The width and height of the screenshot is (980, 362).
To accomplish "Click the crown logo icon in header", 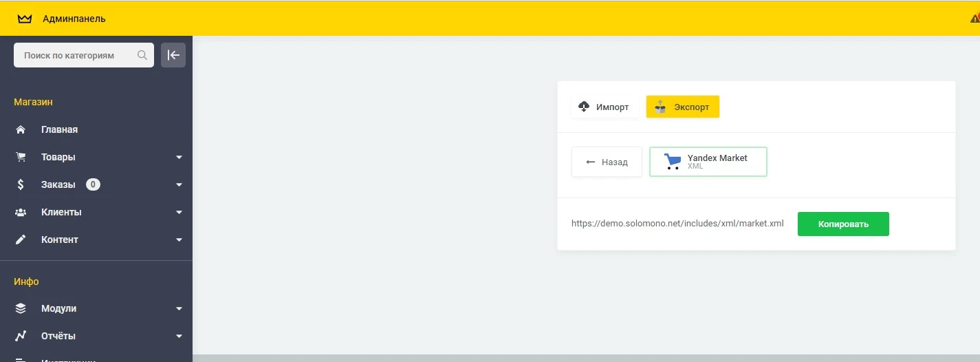I will [x=25, y=19].
